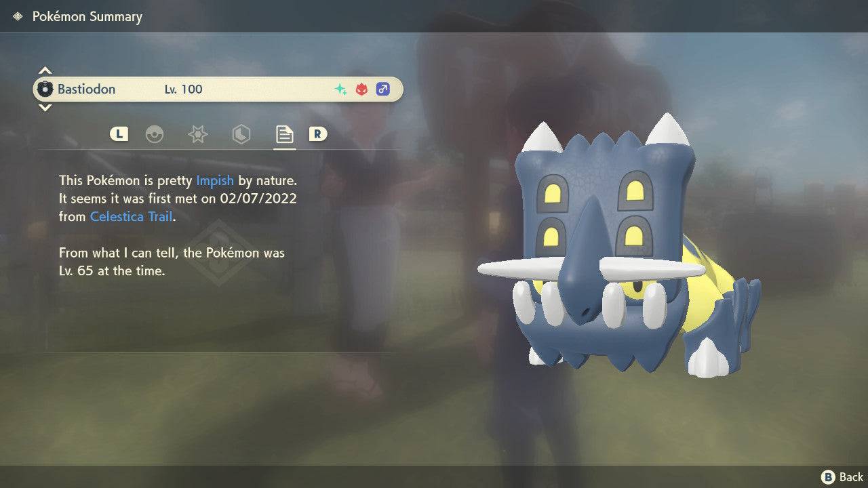Select the star-shaped moves tab icon
This screenshot has height=488, width=868.
(197, 134)
